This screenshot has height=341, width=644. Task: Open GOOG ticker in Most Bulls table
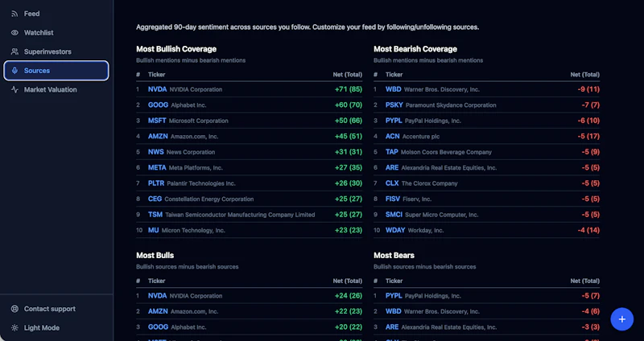click(x=158, y=327)
